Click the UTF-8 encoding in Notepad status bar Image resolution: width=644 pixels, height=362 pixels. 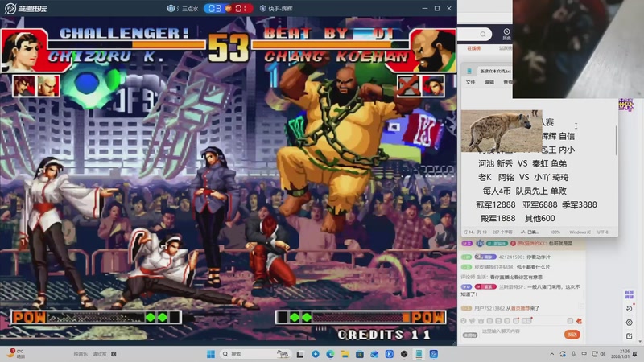point(602,232)
